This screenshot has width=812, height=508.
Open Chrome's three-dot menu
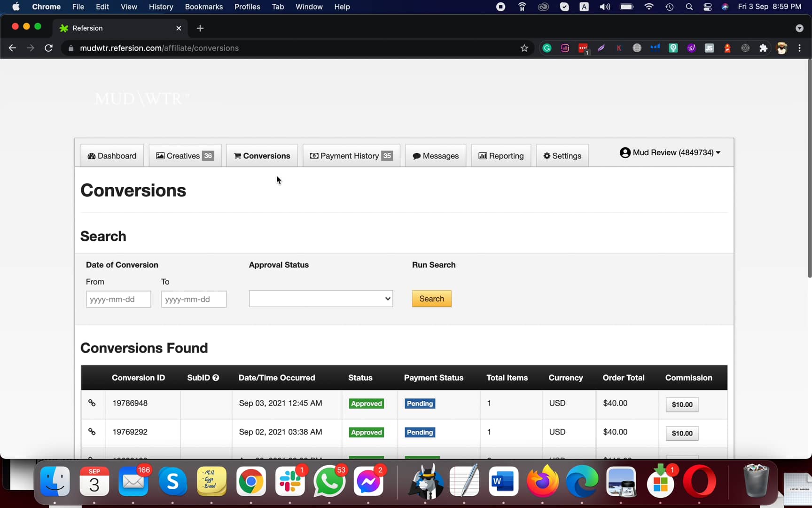point(799,48)
